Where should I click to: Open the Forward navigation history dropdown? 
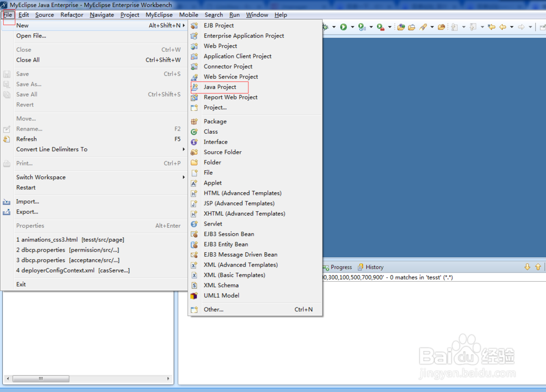coord(530,27)
